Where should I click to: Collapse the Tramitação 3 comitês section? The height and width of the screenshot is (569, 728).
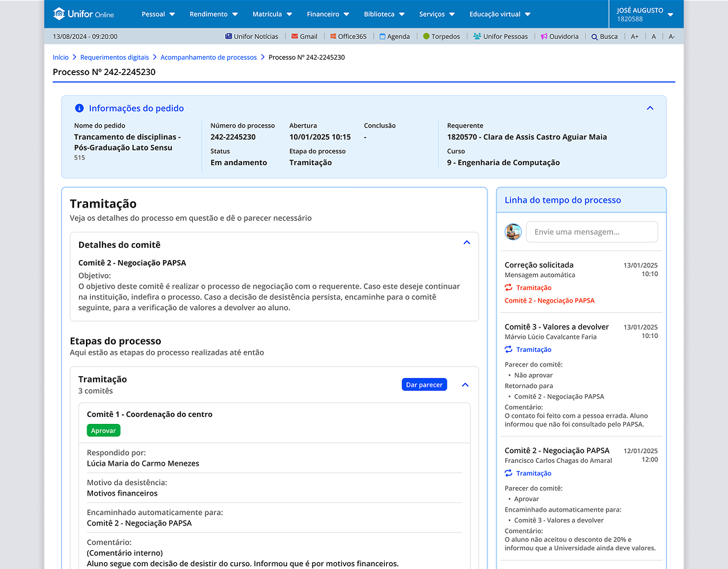[x=465, y=384]
